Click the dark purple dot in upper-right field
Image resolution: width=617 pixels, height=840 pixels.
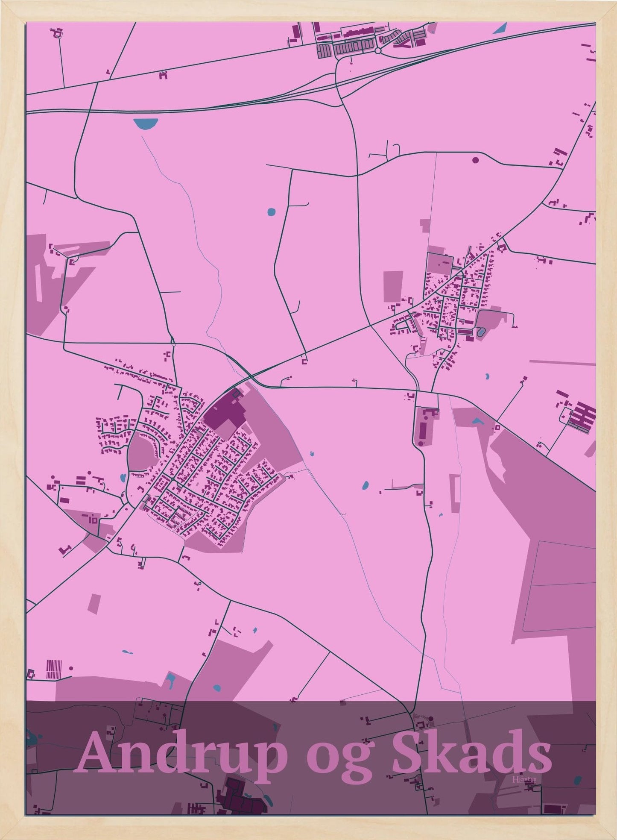(476, 160)
